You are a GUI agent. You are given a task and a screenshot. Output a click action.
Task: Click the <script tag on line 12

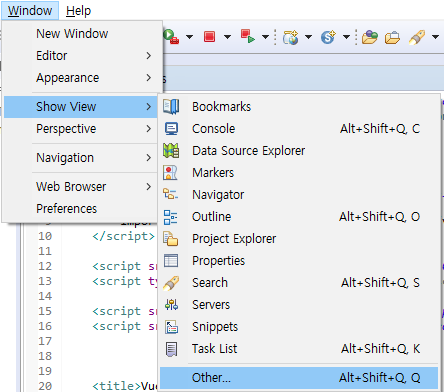click(x=117, y=266)
